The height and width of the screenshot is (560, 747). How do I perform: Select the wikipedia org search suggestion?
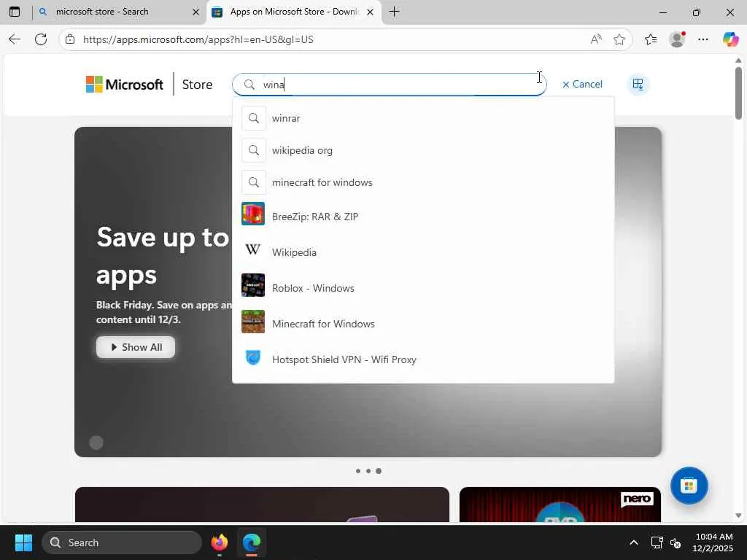point(423,150)
